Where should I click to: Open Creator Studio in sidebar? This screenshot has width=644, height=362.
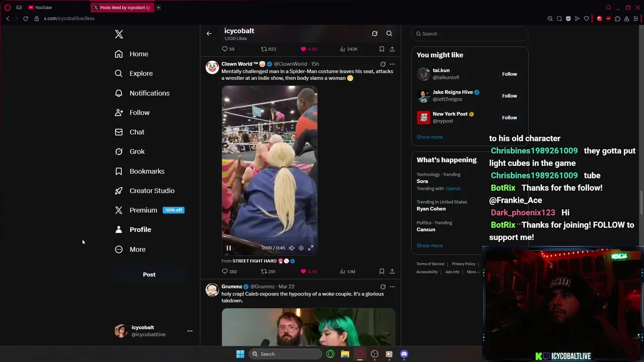pyautogui.click(x=145, y=191)
